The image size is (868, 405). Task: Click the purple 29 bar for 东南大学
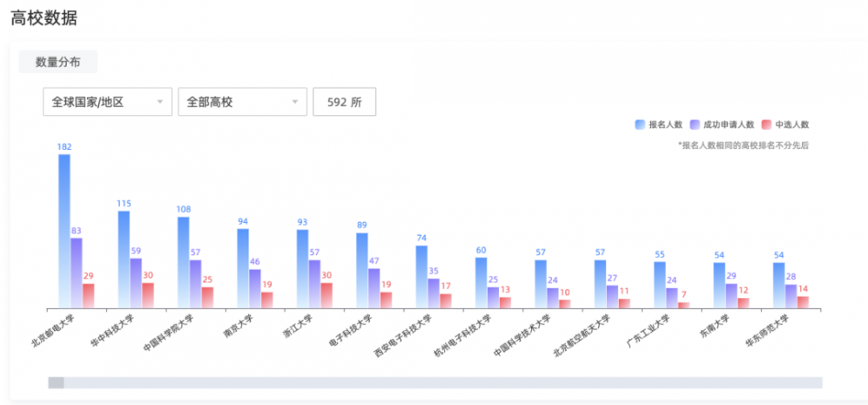pyautogui.click(x=731, y=296)
